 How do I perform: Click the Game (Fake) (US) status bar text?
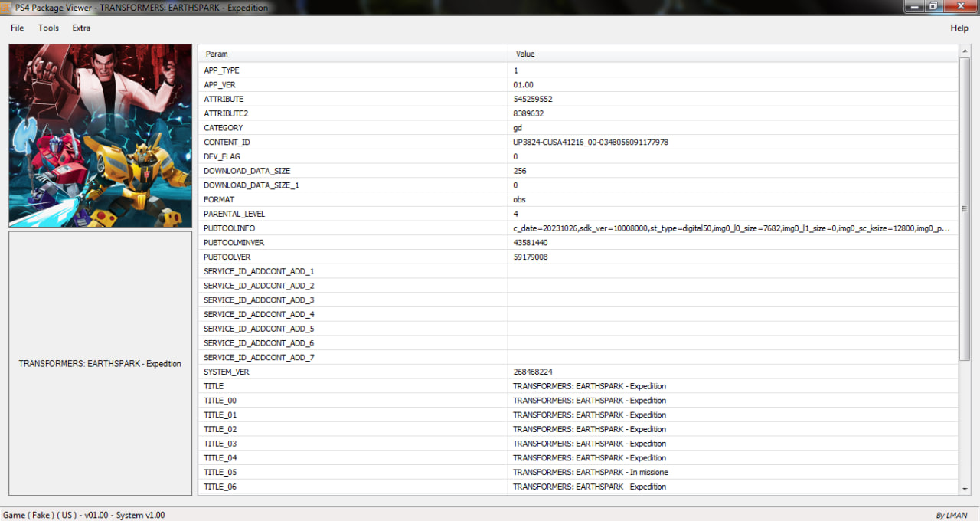click(x=84, y=515)
